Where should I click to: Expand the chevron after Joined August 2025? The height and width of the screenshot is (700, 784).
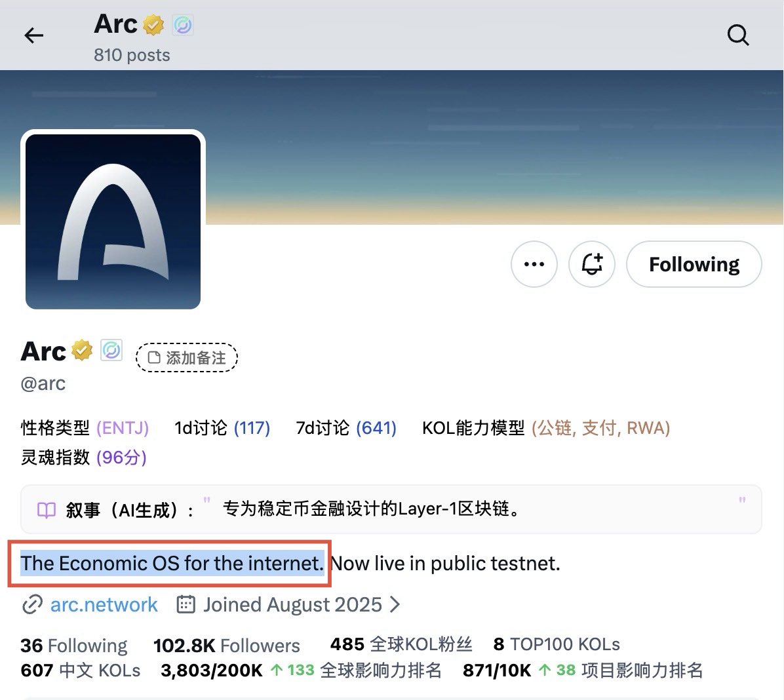pyautogui.click(x=395, y=604)
